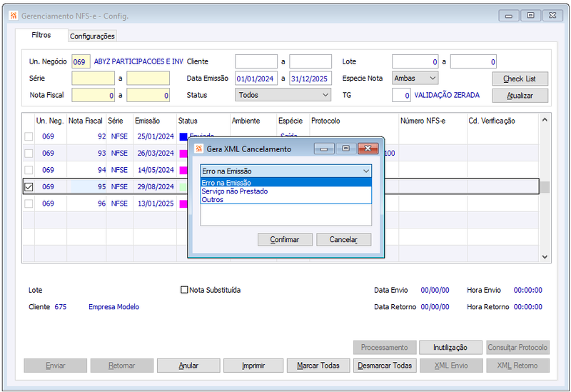Focus the second Cliente input field
The width and height of the screenshot is (571, 392).
click(x=310, y=61)
